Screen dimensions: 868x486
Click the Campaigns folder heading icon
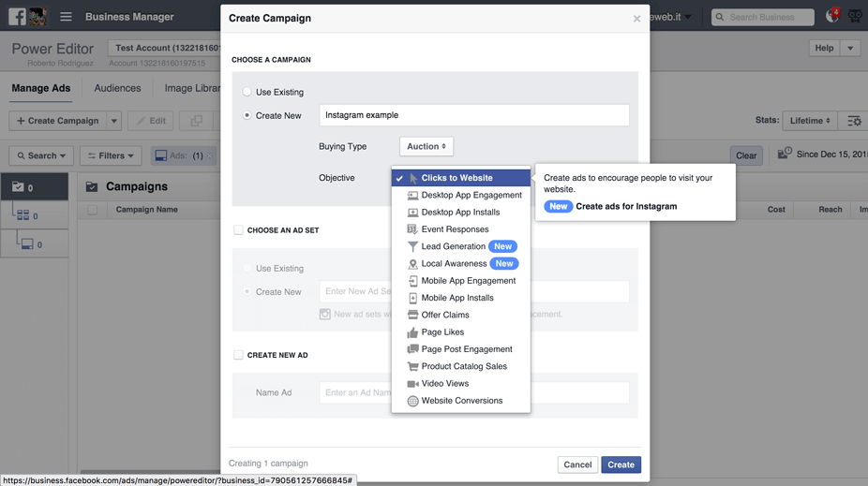click(x=92, y=187)
